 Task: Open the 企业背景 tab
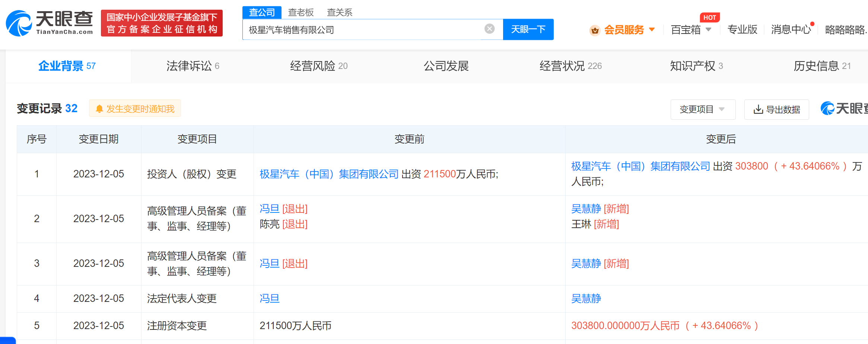[x=67, y=66]
